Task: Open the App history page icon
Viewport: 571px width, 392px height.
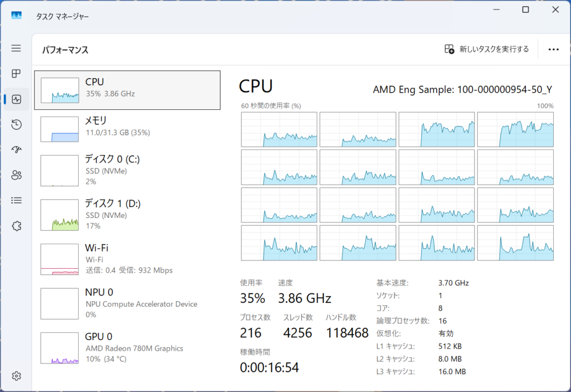Action: 16,124
